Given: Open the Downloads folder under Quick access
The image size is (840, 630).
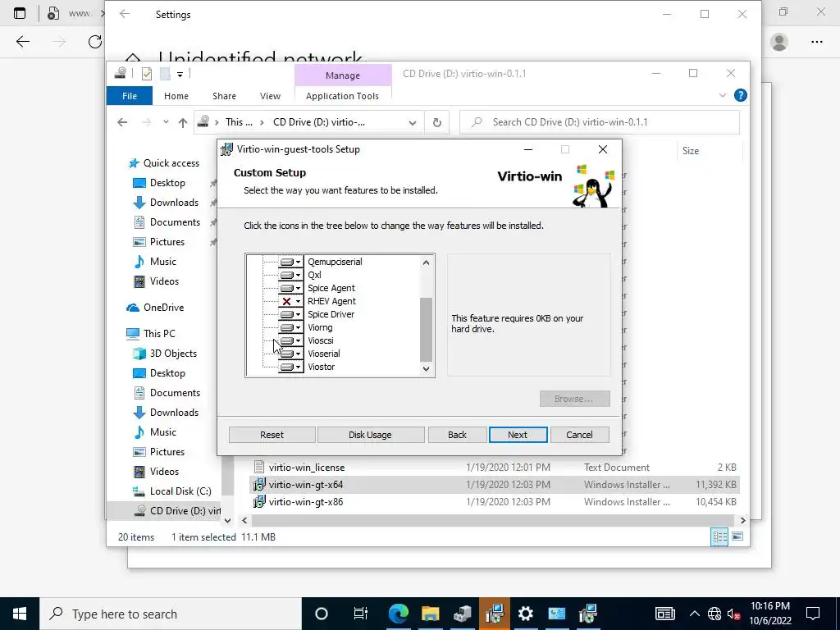Looking at the screenshot, I should click(x=166, y=203).
